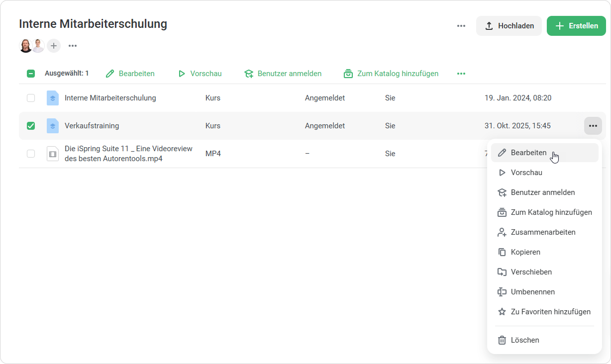The image size is (611, 364).
Task: Expand the more options next to avatars
Action: pyautogui.click(x=73, y=46)
